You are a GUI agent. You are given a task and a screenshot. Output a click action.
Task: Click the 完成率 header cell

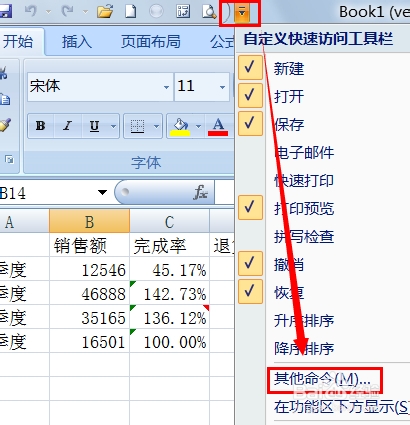click(x=169, y=245)
